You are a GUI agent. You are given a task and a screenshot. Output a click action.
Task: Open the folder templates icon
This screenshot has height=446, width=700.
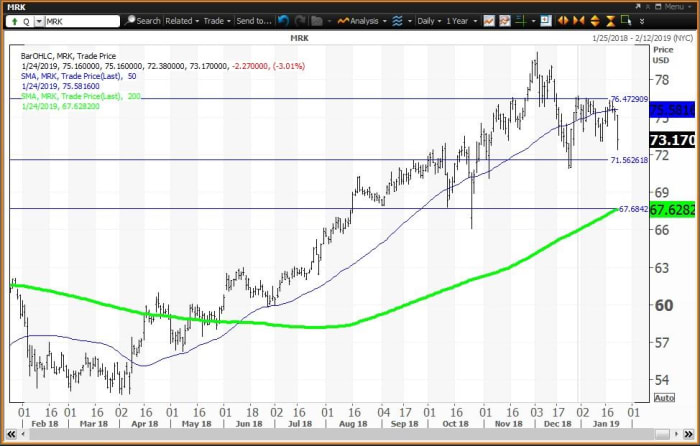(317, 20)
